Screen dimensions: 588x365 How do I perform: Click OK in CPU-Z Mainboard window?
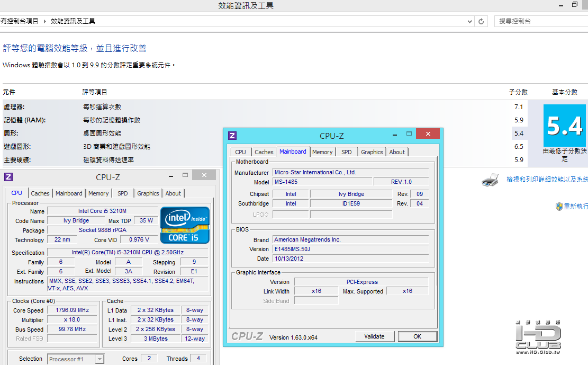click(418, 336)
